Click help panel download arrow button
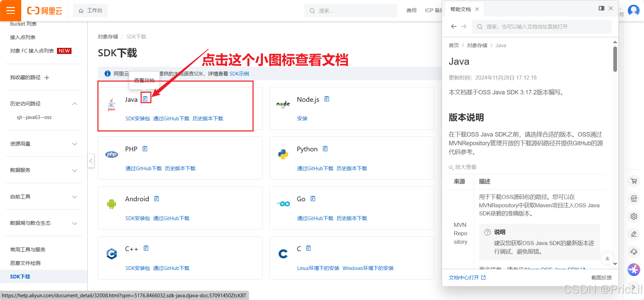 [x=607, y=258]
